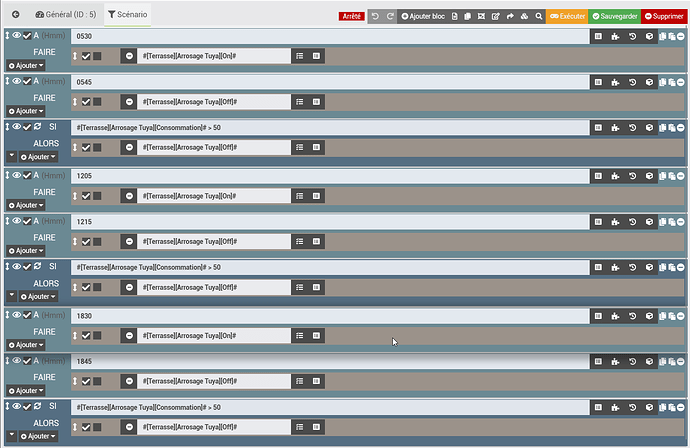Run scenario with Exécuter button

pos(567,16)
